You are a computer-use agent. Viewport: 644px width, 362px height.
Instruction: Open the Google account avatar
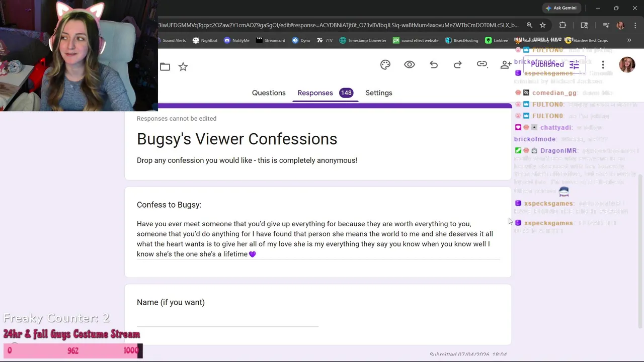[x=627, y=65]
